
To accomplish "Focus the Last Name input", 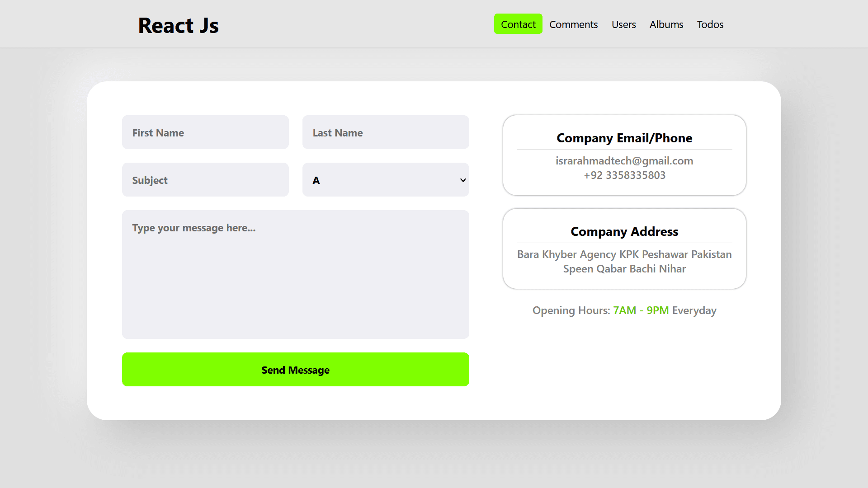I will [x=385, y=132].
